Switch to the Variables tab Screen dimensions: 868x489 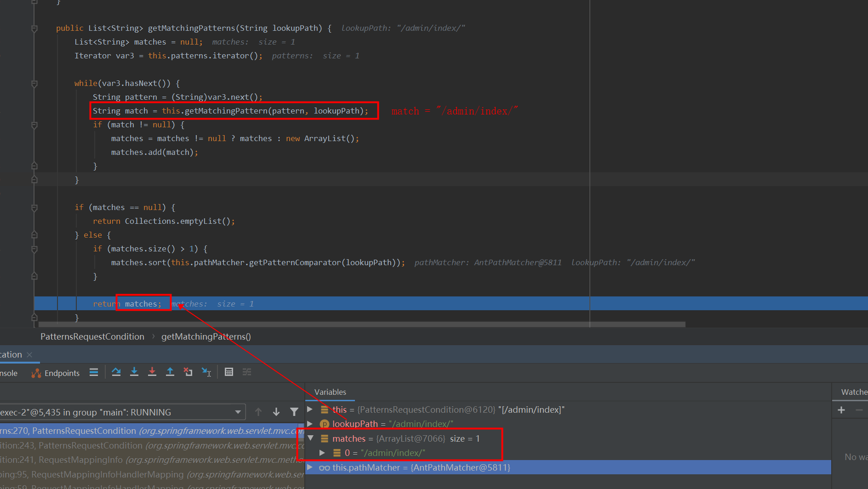point(330,392)
